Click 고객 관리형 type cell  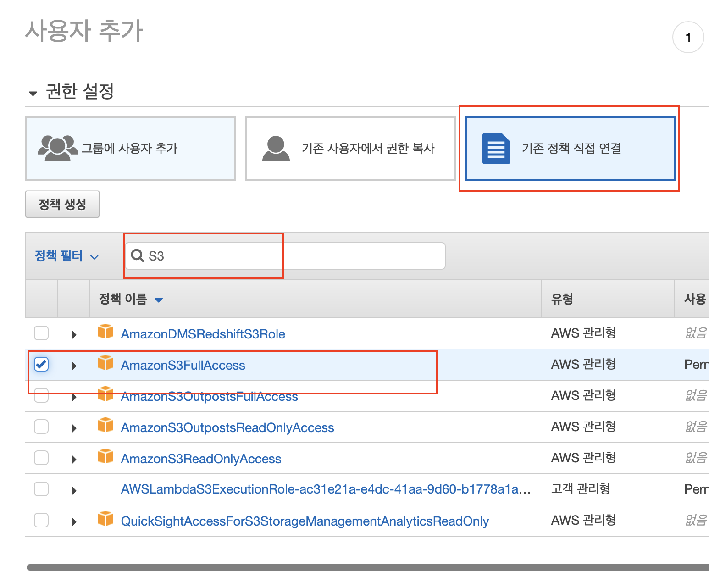click(581, 489)
